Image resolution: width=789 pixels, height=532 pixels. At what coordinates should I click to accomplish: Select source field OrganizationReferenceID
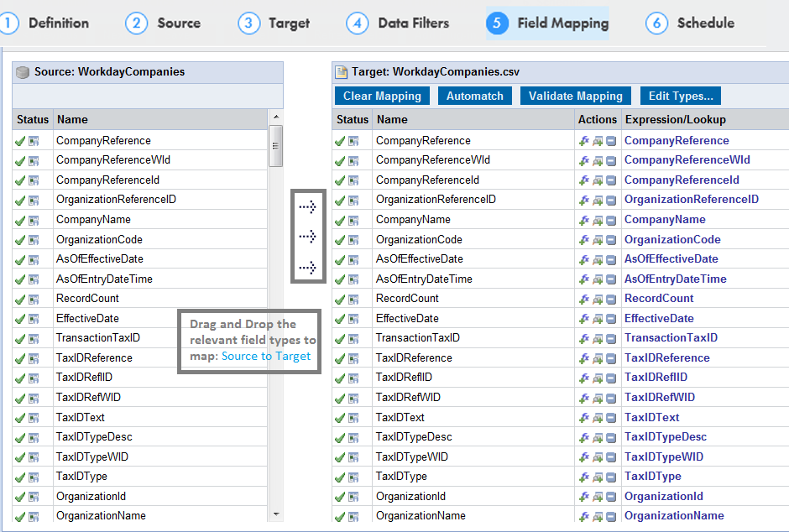pos(116,200)
